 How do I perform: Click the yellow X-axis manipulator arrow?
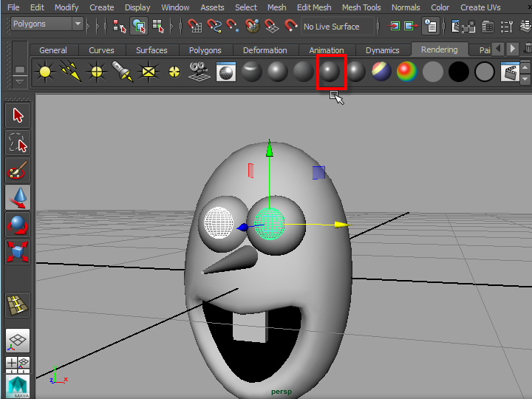point(341,225)
